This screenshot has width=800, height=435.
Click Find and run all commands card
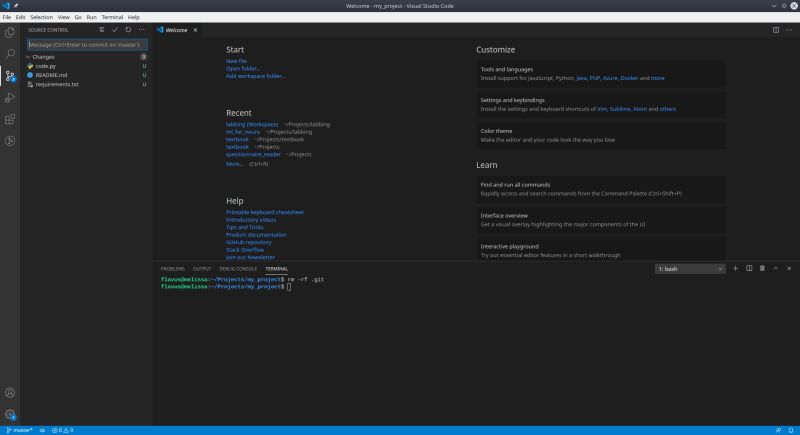coord(601,189)
